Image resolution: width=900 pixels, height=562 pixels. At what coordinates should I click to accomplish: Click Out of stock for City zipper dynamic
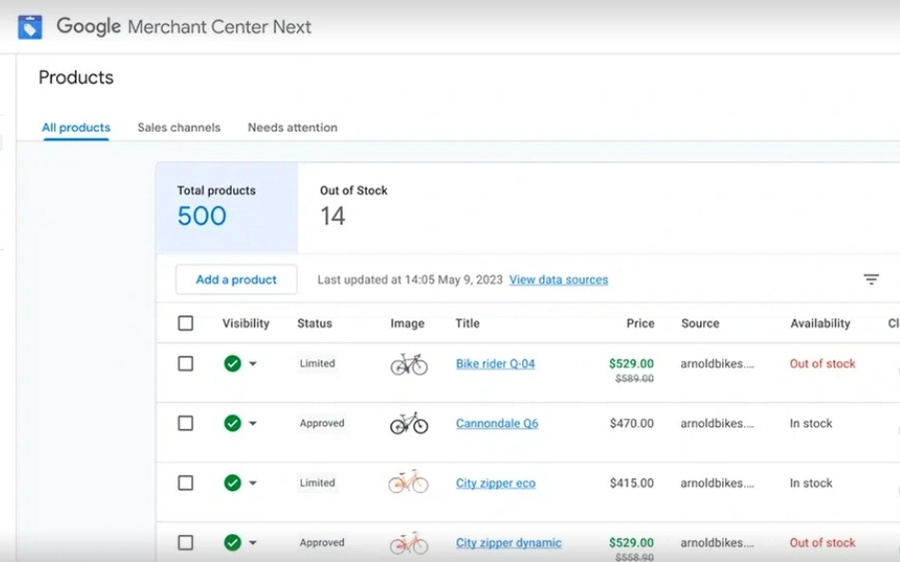tap(823, 542)
